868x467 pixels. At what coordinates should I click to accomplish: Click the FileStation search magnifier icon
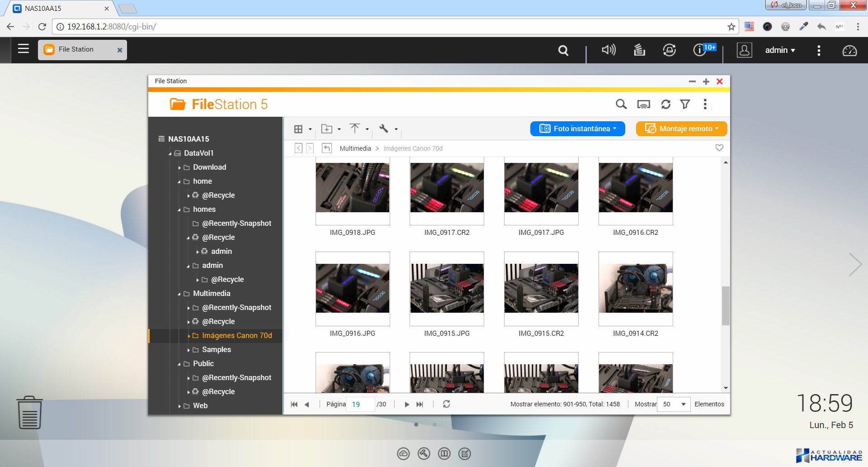(621, 105)
